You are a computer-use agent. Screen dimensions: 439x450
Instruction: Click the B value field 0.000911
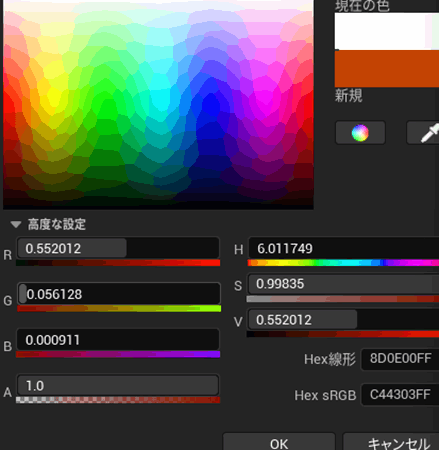[x=118, y=340]
